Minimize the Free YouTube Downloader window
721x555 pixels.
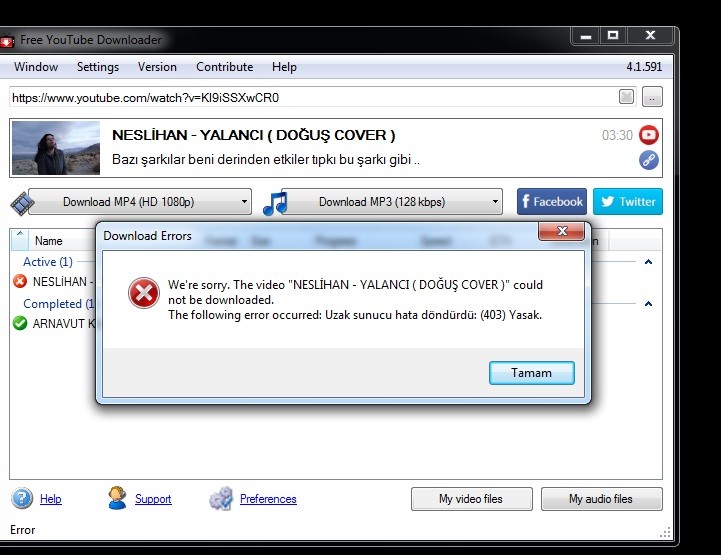[x=585, y=35]
